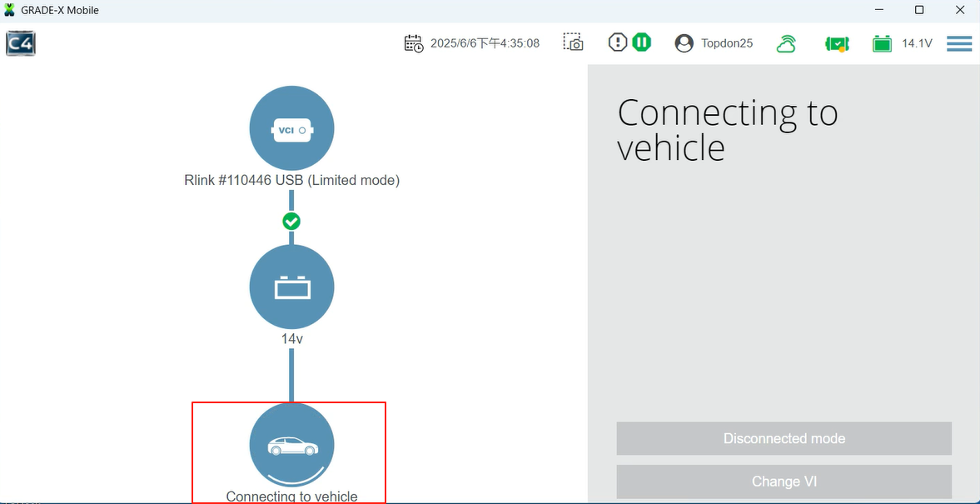Screen dimensions: 980x504
Task: Click the calendar clock icon
Action: (414, 43)
